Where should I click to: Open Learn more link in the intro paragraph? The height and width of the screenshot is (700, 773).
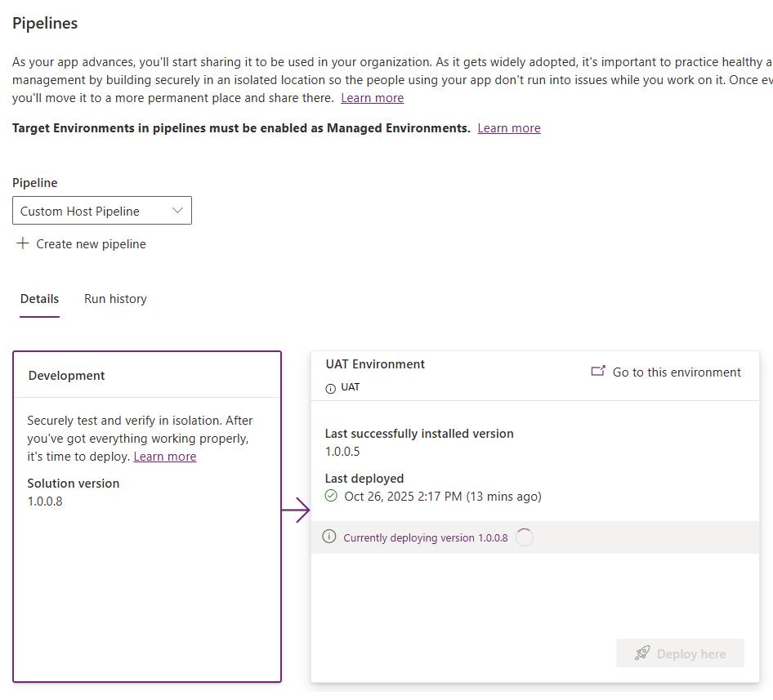372,98
